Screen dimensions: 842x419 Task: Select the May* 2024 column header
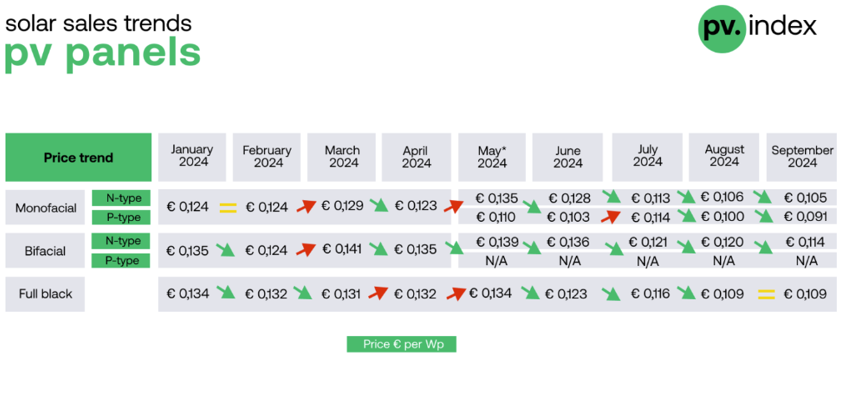492,157
